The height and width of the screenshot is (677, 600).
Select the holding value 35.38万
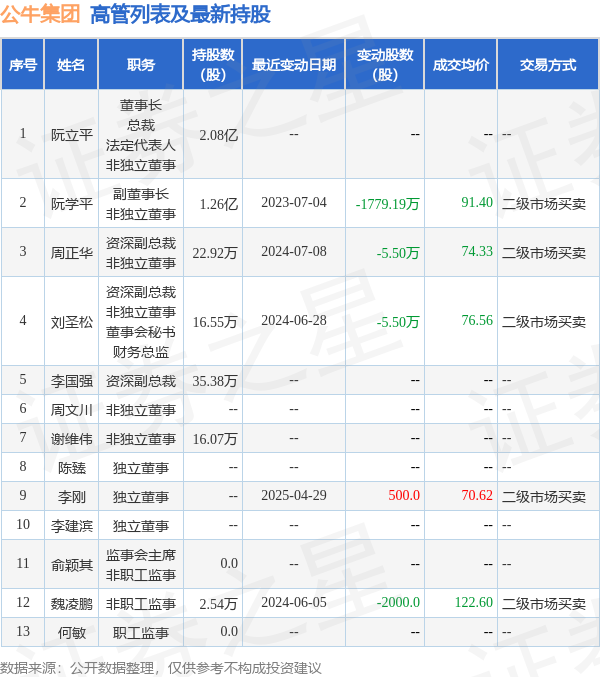(215, 381)
